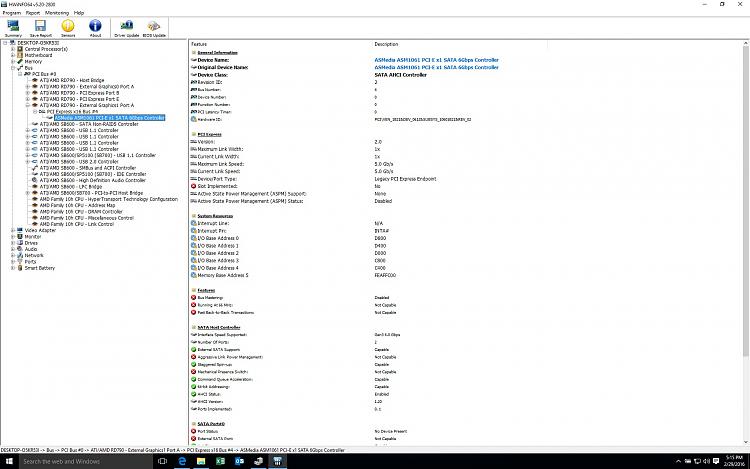Click the About toolbar icon
Screen dimensions: 750x469
tap(95, 27)
